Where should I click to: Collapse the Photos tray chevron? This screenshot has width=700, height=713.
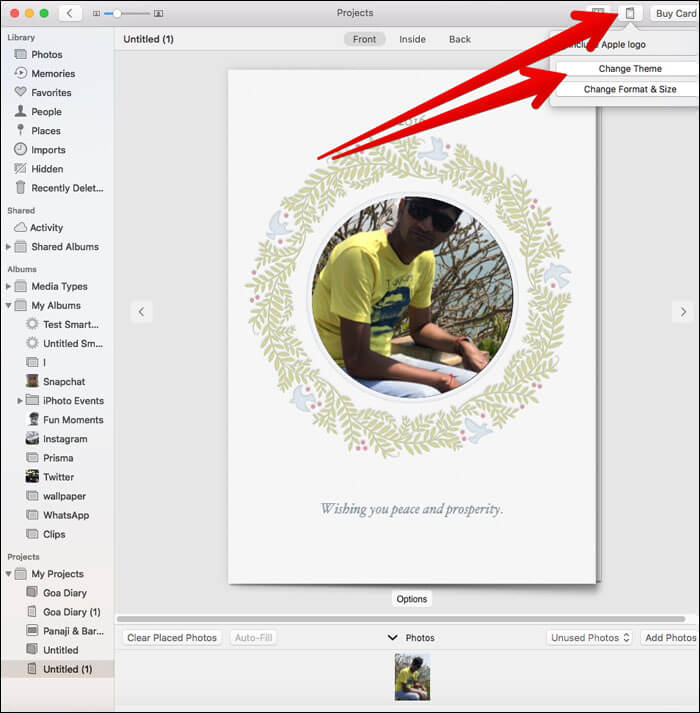point(393,638)
